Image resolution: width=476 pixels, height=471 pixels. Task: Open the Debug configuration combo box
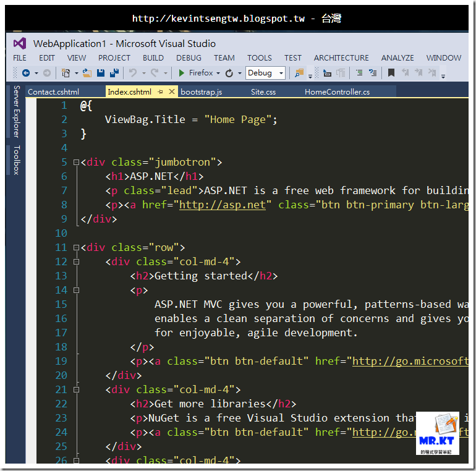point(265,73)
